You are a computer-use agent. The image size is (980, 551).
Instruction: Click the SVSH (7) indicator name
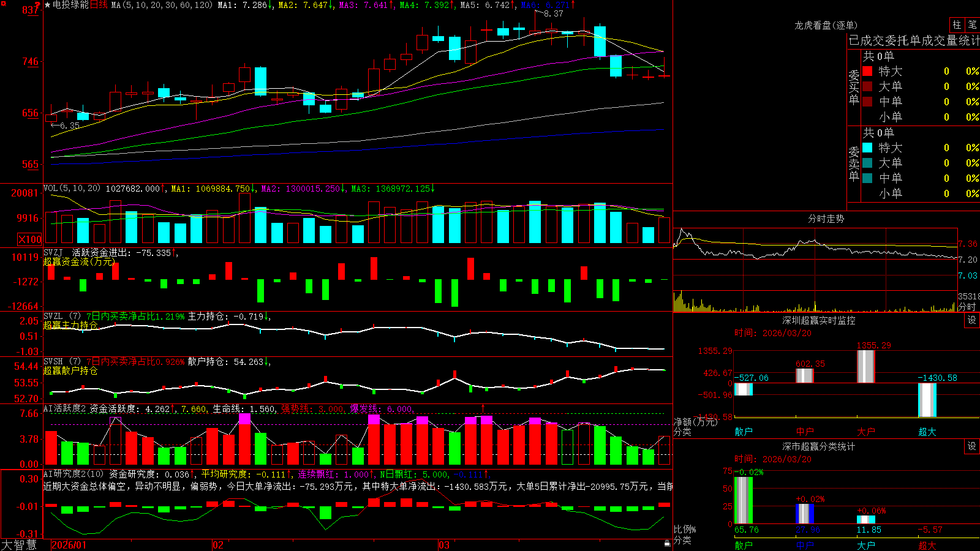62,361
